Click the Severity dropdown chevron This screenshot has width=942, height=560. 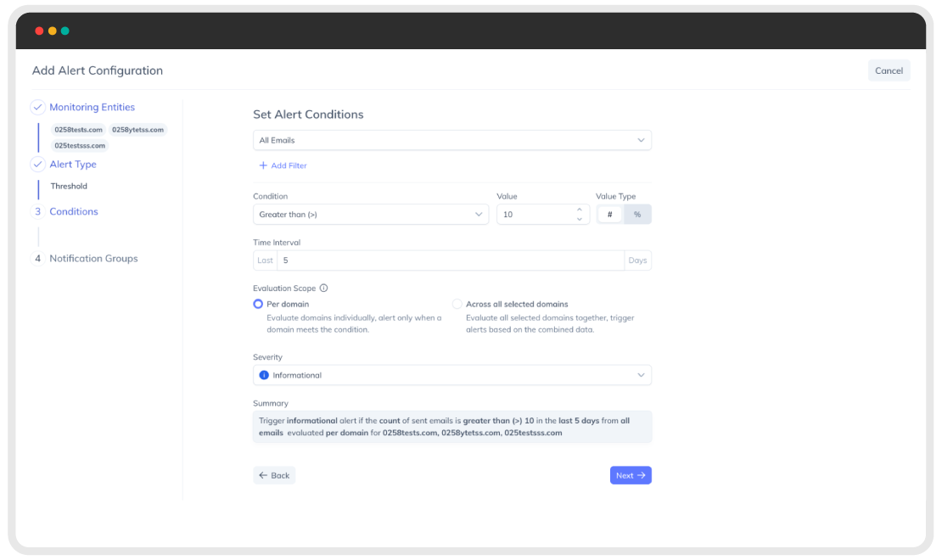[641, 375]
